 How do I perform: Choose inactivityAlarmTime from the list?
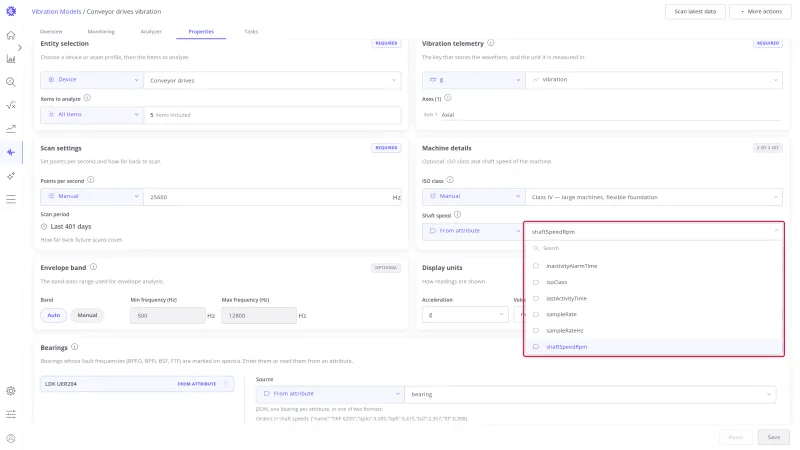[x=654, y=266]
